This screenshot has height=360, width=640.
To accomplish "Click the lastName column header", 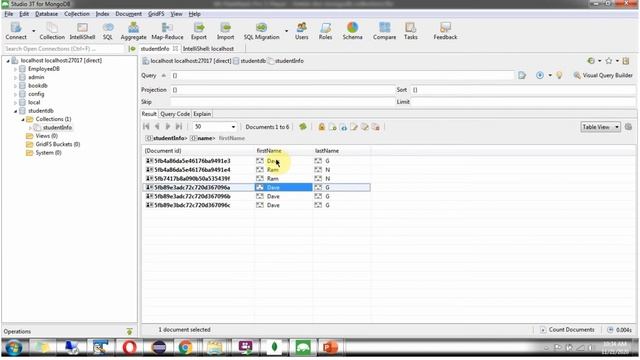I will click(x=327, y=151).
